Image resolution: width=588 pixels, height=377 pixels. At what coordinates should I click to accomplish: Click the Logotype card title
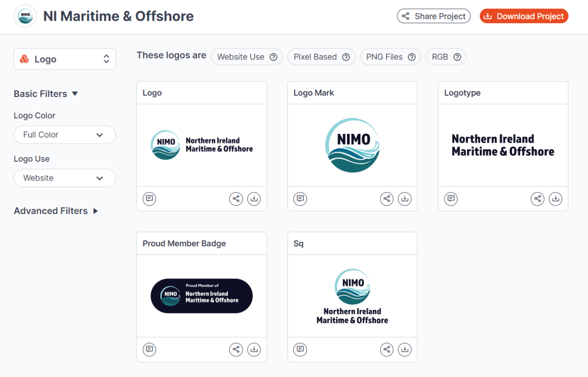[462, 93]
